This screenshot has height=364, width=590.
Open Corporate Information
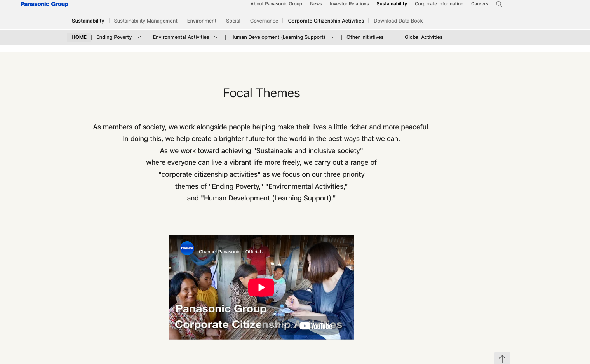[439, 4]
